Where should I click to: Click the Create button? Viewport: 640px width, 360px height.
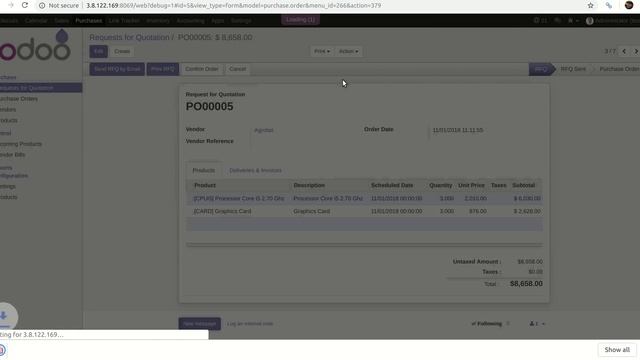[122, 51]
